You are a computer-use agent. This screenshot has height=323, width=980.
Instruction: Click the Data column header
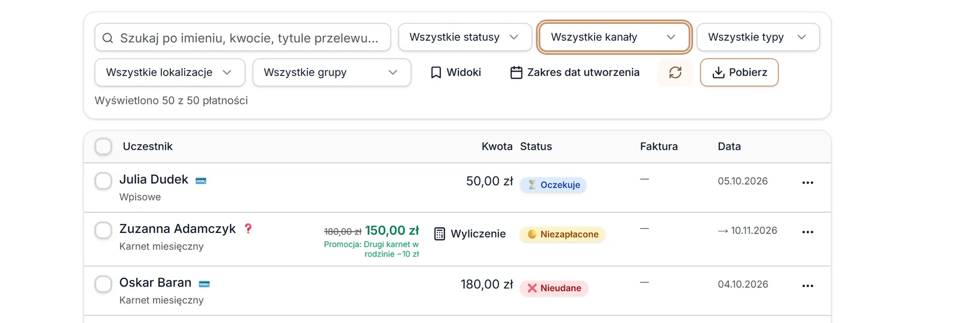click(x=729, y=146)
